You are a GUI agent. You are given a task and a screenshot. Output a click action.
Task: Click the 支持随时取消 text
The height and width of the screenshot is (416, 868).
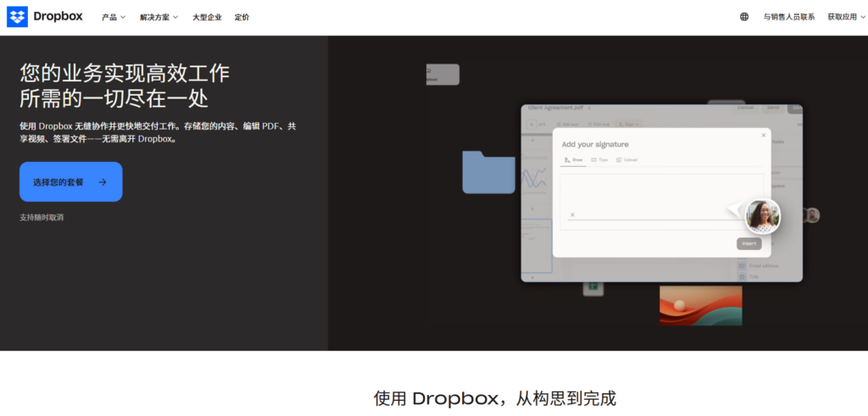pos(42,218)
